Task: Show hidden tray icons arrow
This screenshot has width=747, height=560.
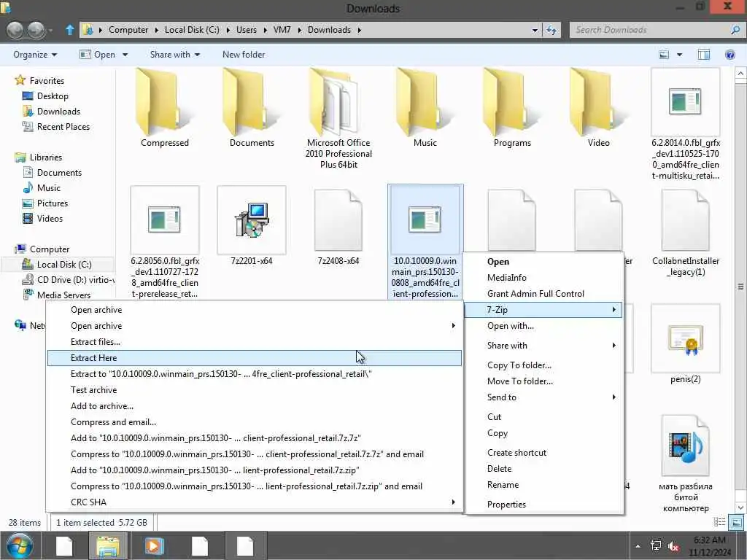Action: (x=638, y=546)
